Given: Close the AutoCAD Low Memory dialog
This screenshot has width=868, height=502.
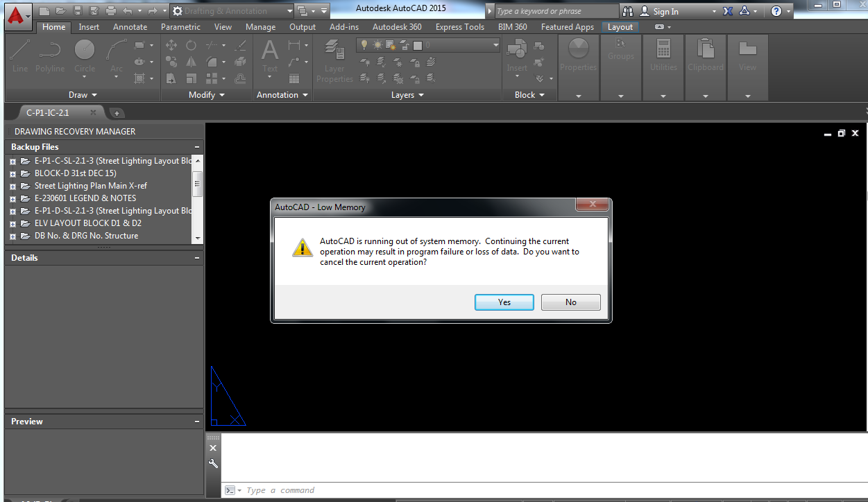Looking at the screenshot, I should 593,205.
